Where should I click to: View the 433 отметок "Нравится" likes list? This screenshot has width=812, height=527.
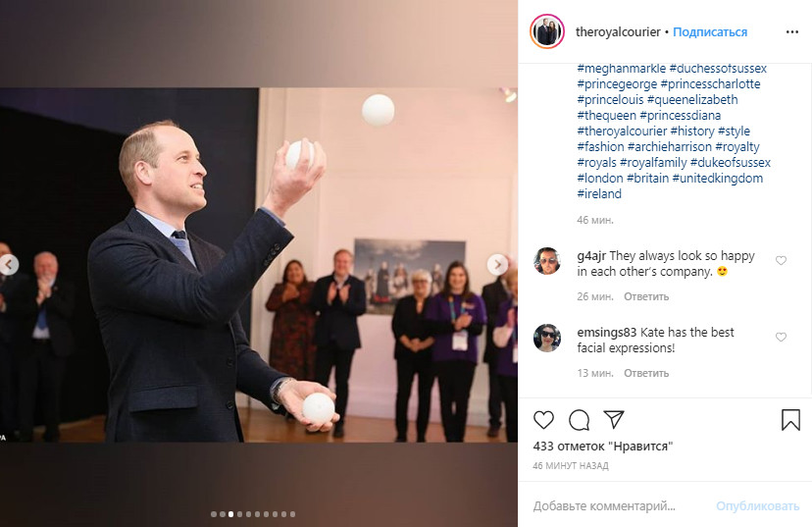point(602,447)
